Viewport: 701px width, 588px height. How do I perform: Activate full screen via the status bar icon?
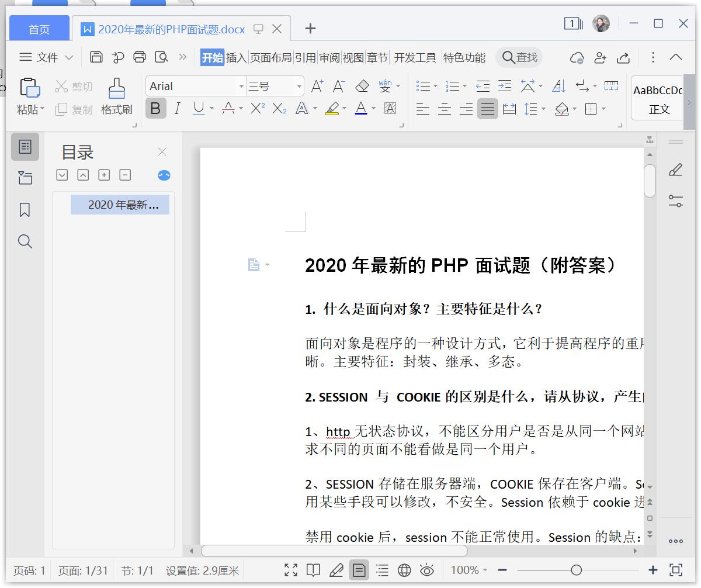(290, 570)
